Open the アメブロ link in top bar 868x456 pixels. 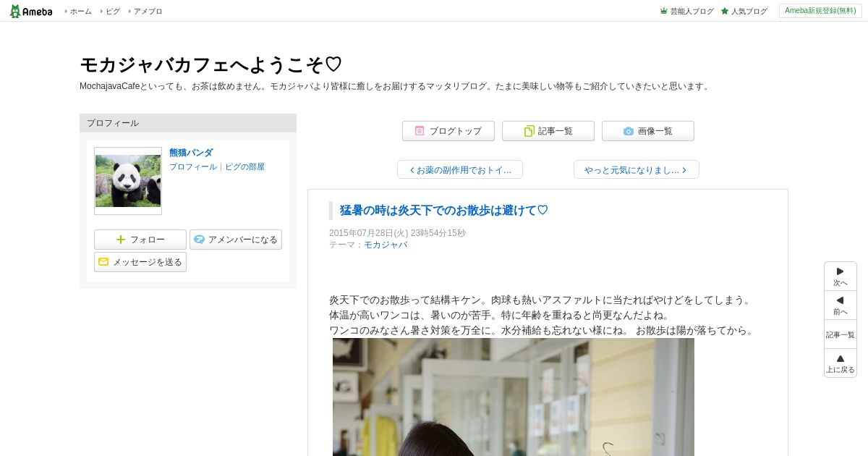pyautogui.click(x=148, y=12)
